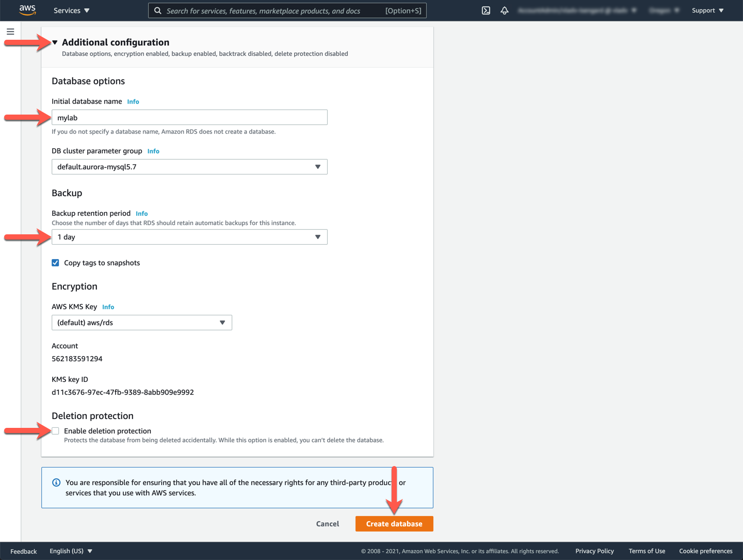Image resolution: width=743 pixels, height=560 pixels.
Task: Open the hamburger side navigation menu
Action: (10, 32)
